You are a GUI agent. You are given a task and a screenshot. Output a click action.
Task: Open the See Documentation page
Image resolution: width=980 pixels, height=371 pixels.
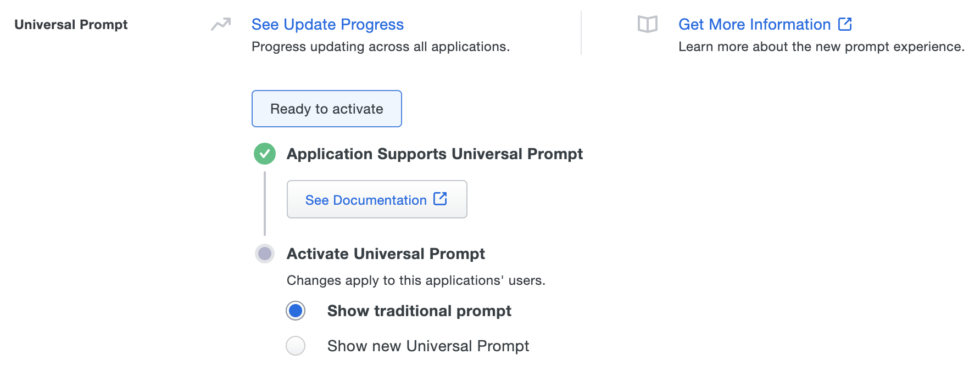pos(367,199)
